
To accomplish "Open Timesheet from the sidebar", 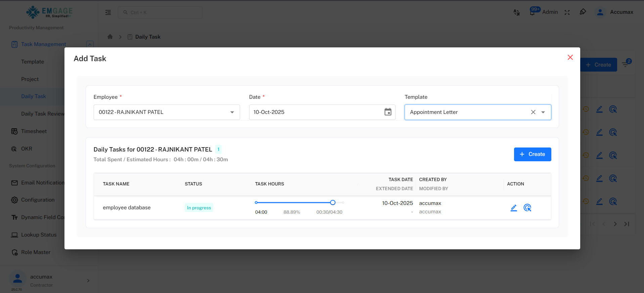I will coord(34,131).
